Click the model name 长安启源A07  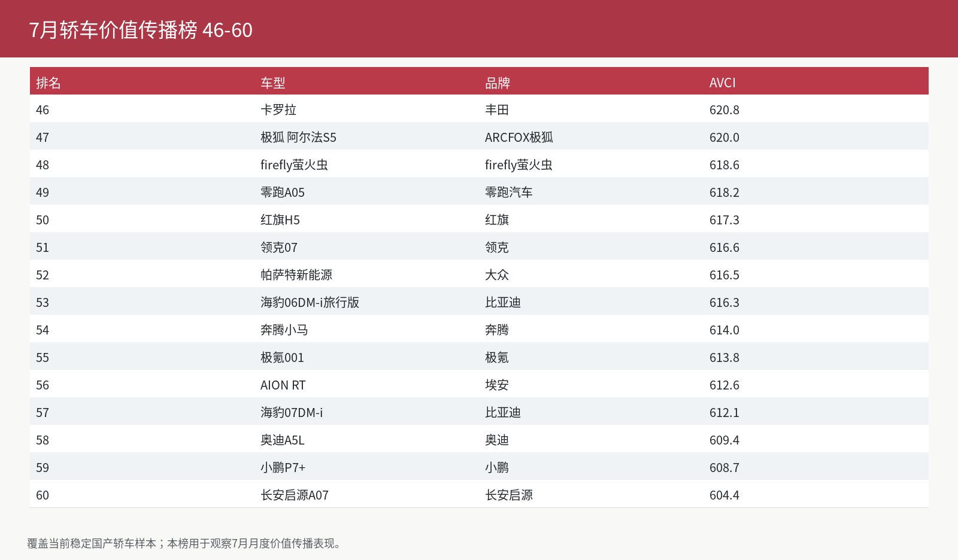[295, 495]
